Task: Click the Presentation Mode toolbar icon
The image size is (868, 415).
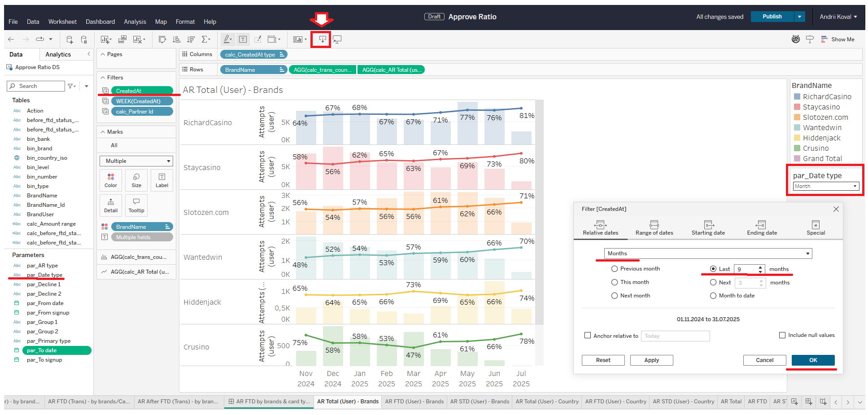Action: click(x=337, y=39)
